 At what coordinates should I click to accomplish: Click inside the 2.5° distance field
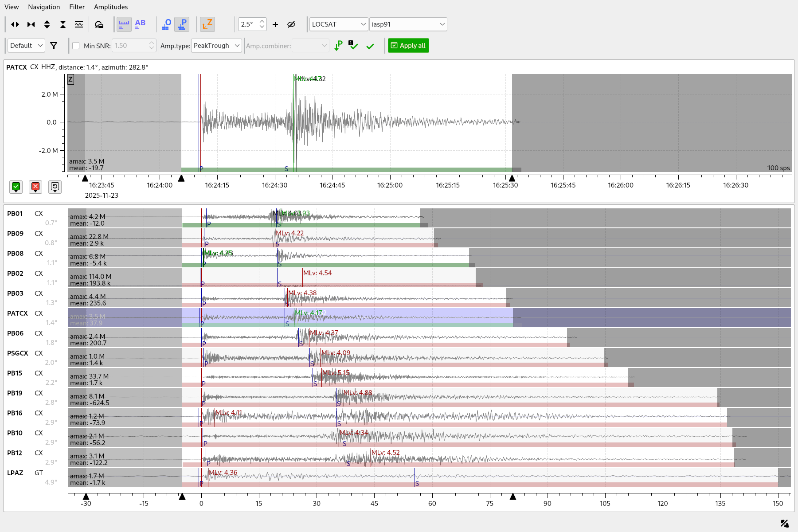point(248,24)
